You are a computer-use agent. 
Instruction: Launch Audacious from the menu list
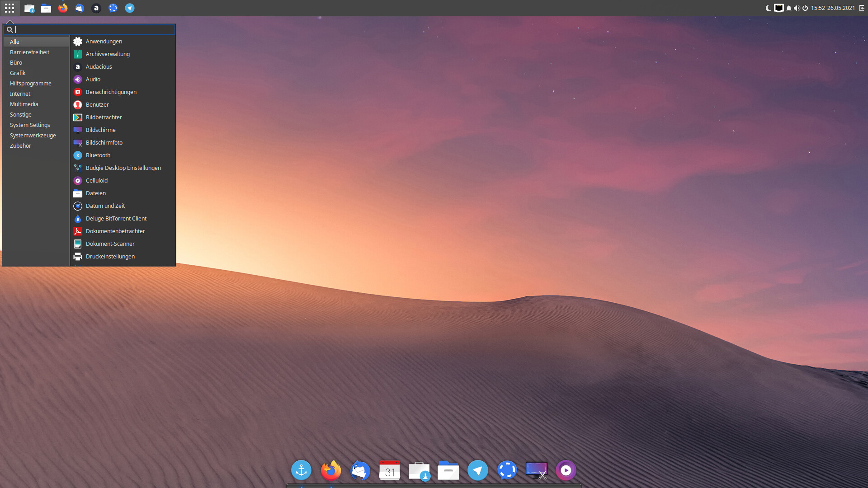[x=123, y=66]
